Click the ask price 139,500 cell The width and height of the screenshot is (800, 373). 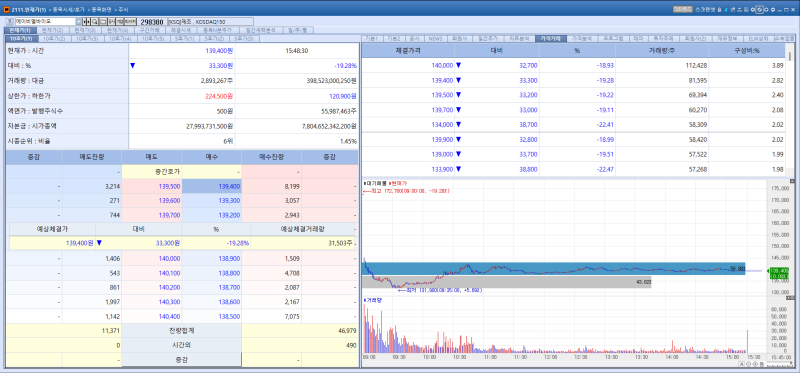coord(152,187)
